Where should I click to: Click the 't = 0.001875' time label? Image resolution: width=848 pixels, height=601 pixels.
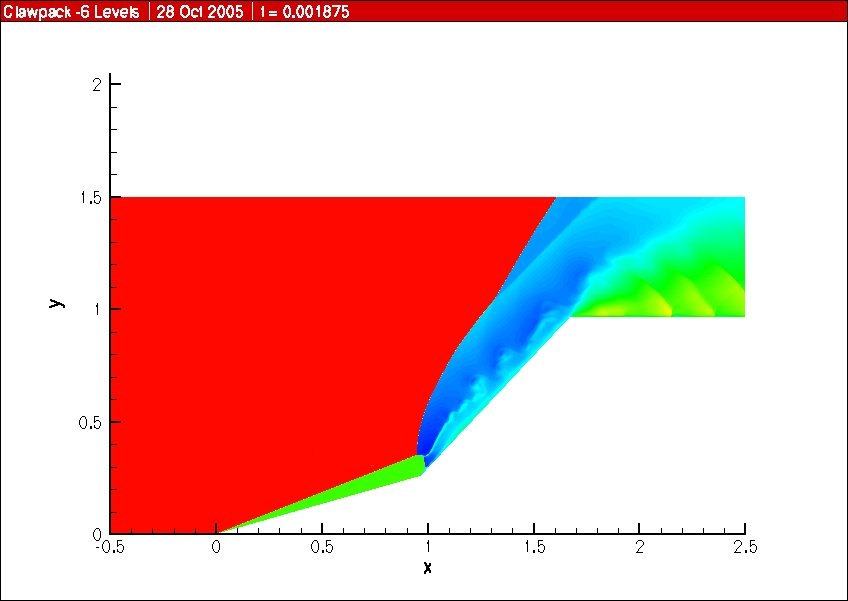click(304, 12)
